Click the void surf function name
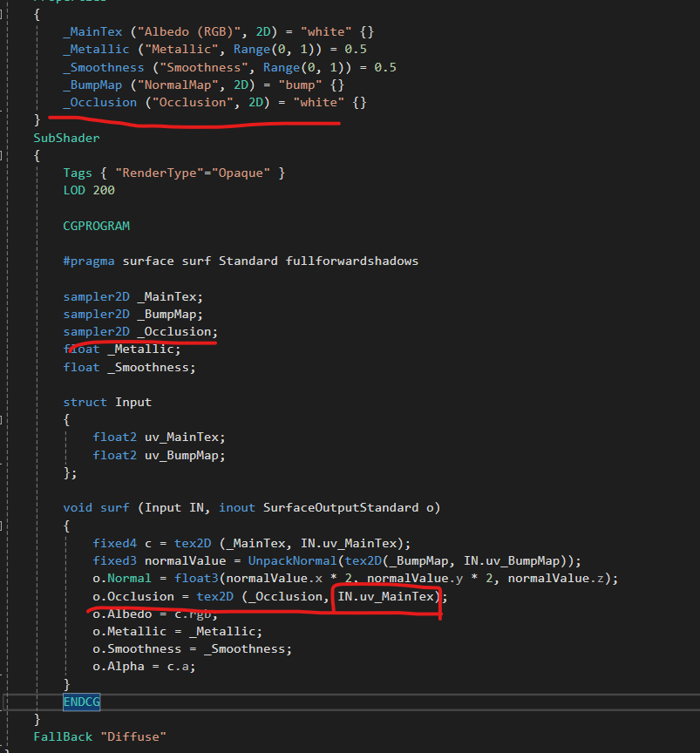 [x=115, y=507]
